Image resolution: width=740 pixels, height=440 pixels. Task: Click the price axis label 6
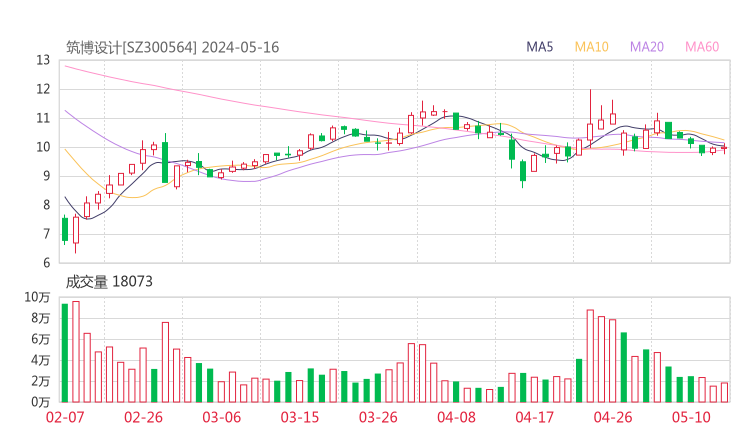click(46, 263)
